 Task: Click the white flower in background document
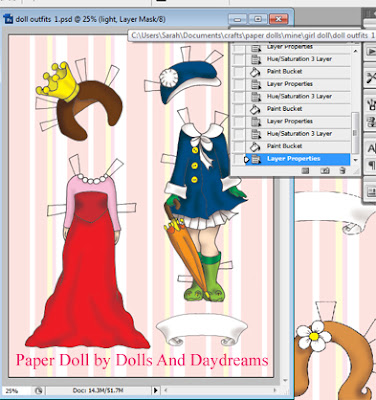click(x=315, y=336)
